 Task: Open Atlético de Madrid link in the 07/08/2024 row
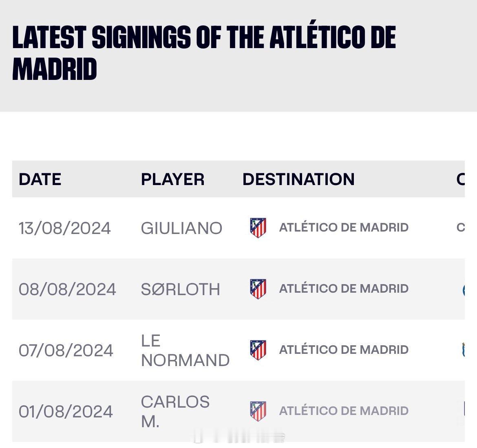[344, 350]
